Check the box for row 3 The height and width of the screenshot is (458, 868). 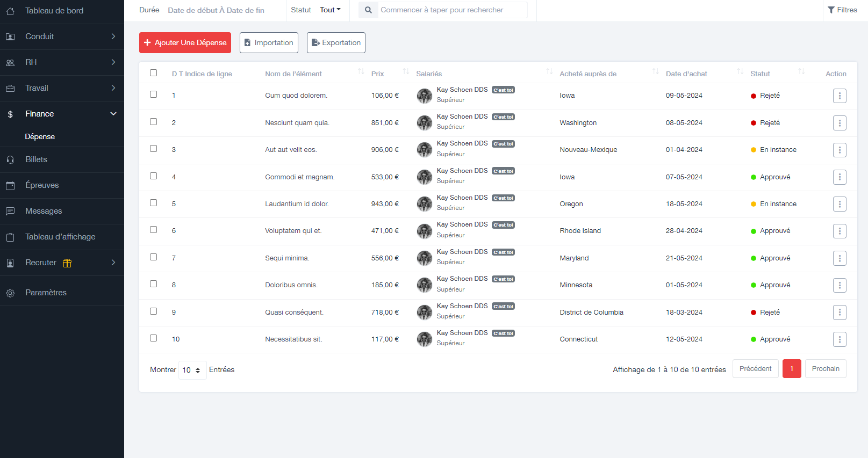[x=154, y=149]
